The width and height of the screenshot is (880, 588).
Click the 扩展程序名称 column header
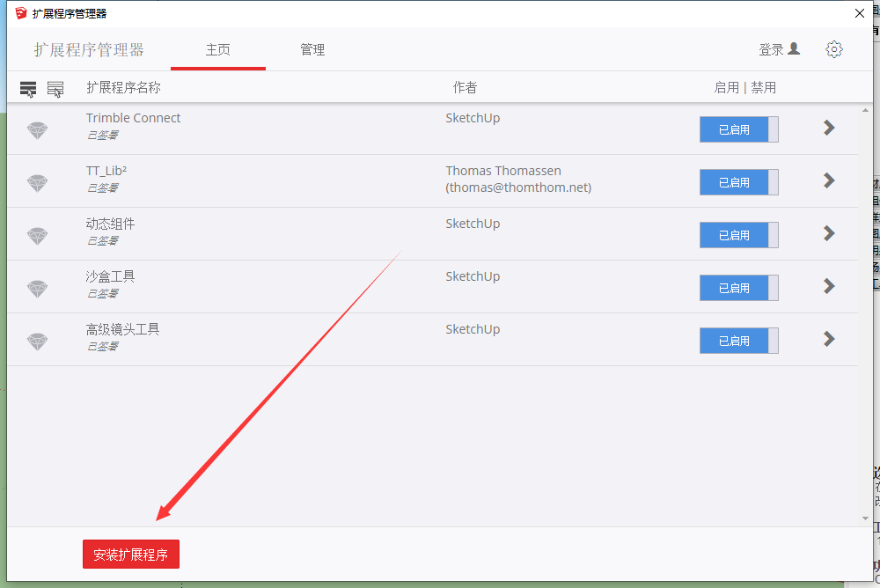[x=123, y=88]
